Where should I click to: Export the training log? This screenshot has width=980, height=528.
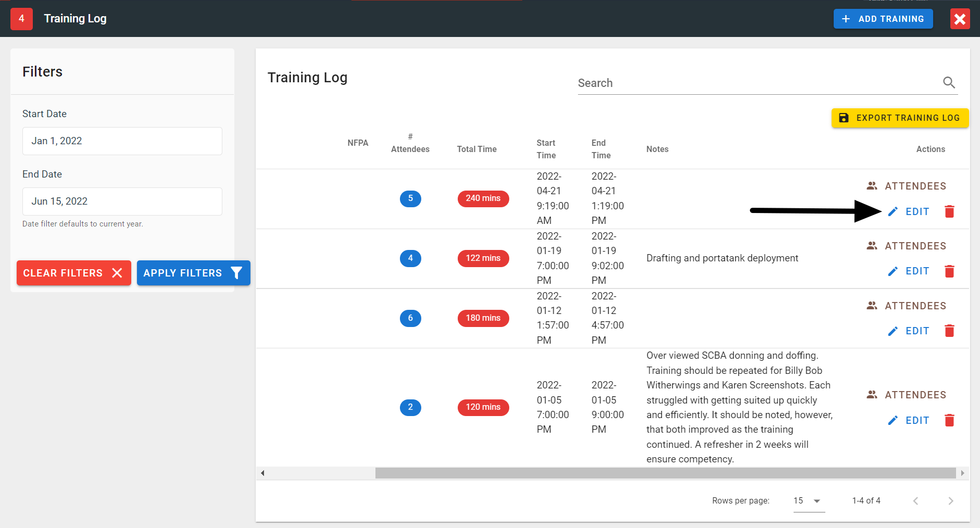click(900, 118)
